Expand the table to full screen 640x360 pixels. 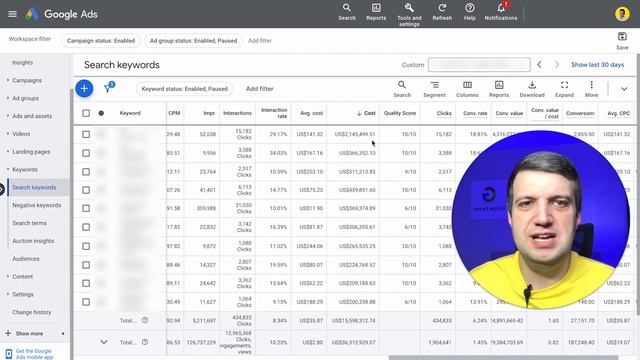[x=564, y=89]
